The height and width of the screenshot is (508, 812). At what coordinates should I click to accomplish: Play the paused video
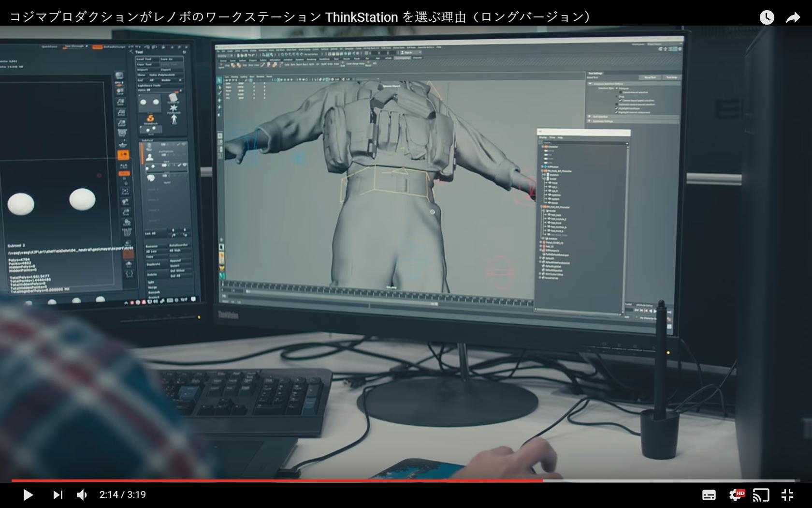[x=28, y=494]
